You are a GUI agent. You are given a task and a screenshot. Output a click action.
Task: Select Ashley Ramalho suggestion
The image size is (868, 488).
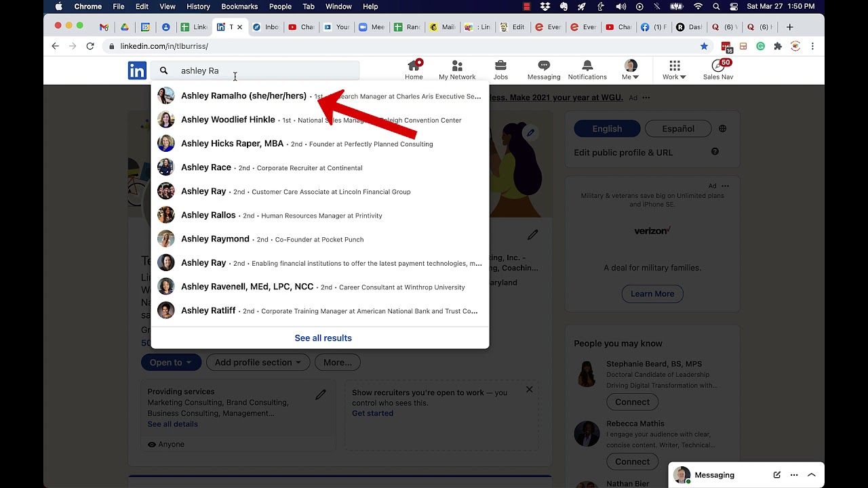point(319,96)
